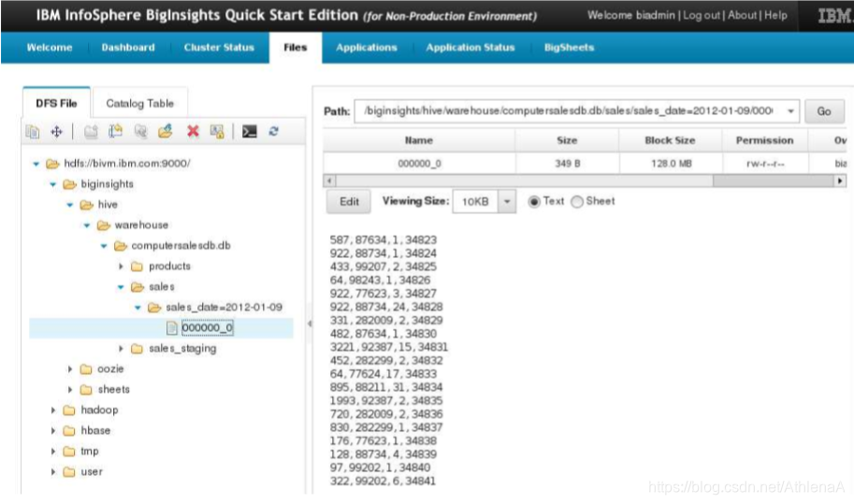Image resolution: width=854 pixels, height=504 pixels.
Task: Click the grayed-out download toolbar icon
Action: click(x=140, y=131)
